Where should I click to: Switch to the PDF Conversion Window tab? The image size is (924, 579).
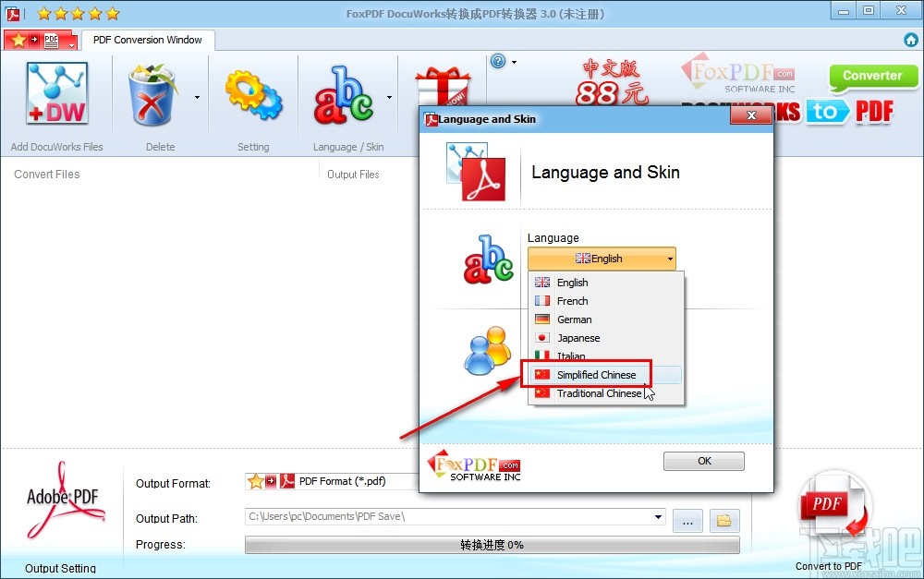click(x=147, y=40)
